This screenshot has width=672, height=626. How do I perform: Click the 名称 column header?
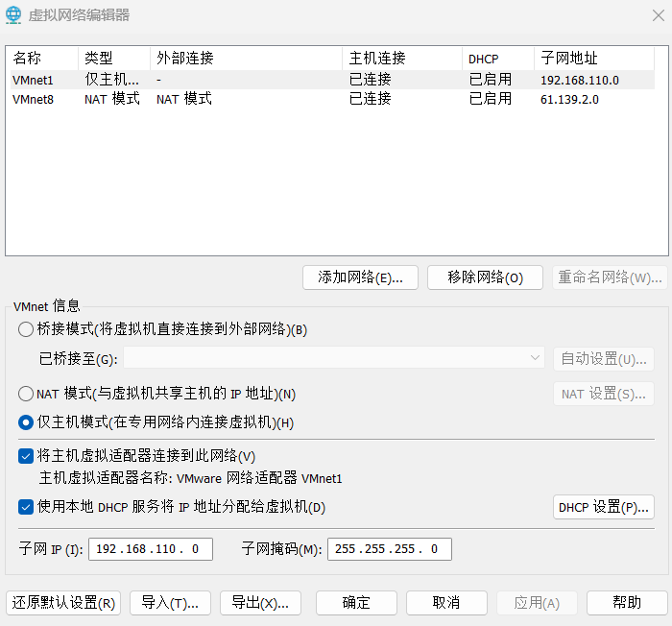point(44,58)
